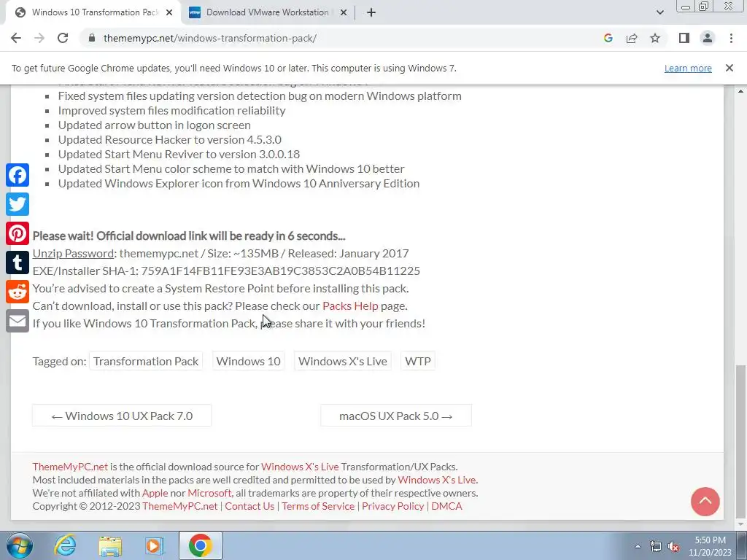Open the Chrome side panel
The width and height of the screenshot is (747, 560).
pyautogui.click(x=684, y=38)
